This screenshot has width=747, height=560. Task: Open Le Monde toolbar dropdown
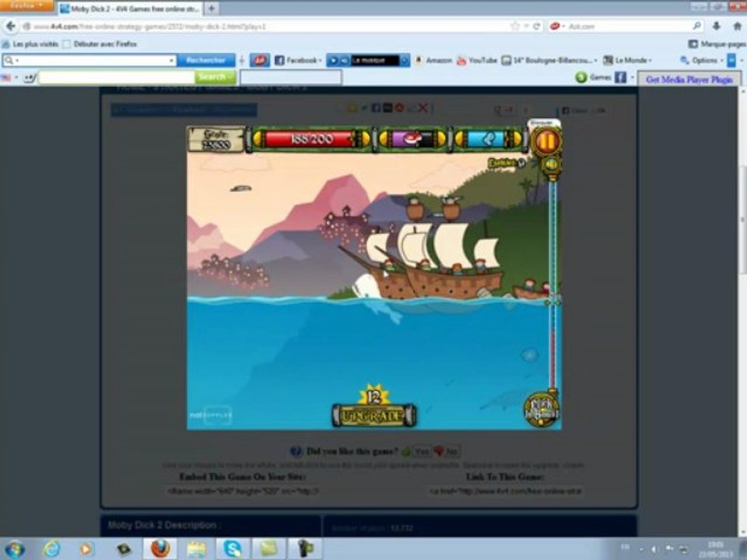pyautogui.click(x=627, y=61)
